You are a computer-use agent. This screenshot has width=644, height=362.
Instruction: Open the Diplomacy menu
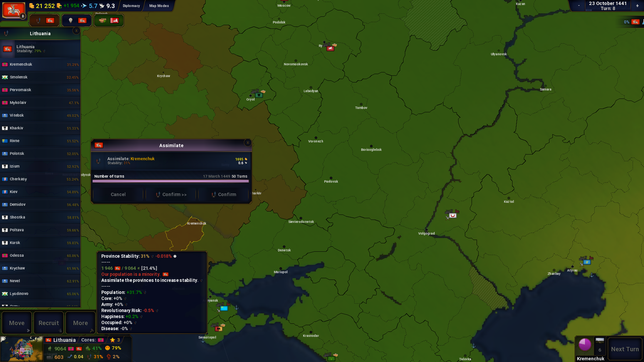(x=131, y=6)
